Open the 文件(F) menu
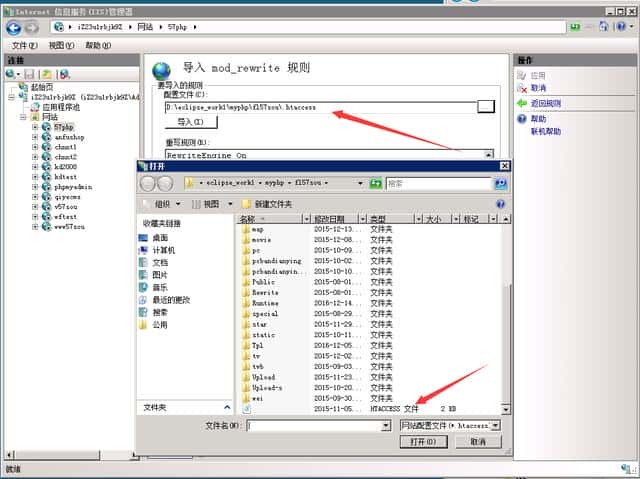Image resolution: width=640 pixels, height=479 pixels. click(24, 45)
